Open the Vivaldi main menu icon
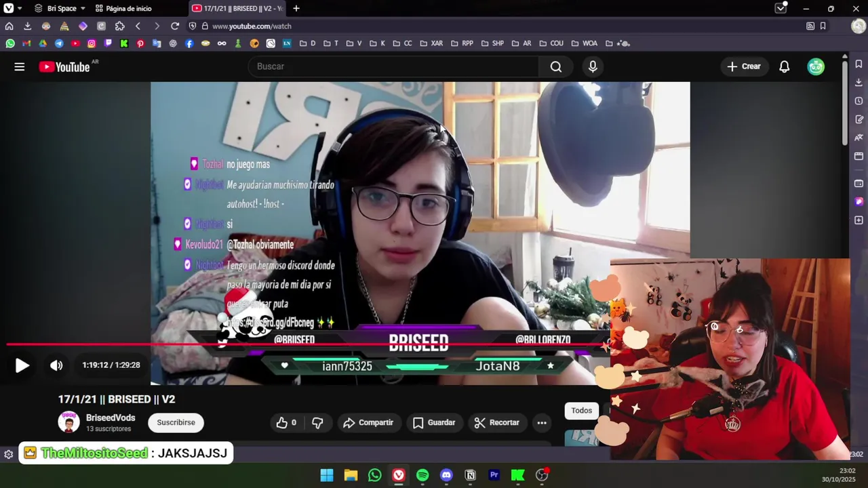 9,8
